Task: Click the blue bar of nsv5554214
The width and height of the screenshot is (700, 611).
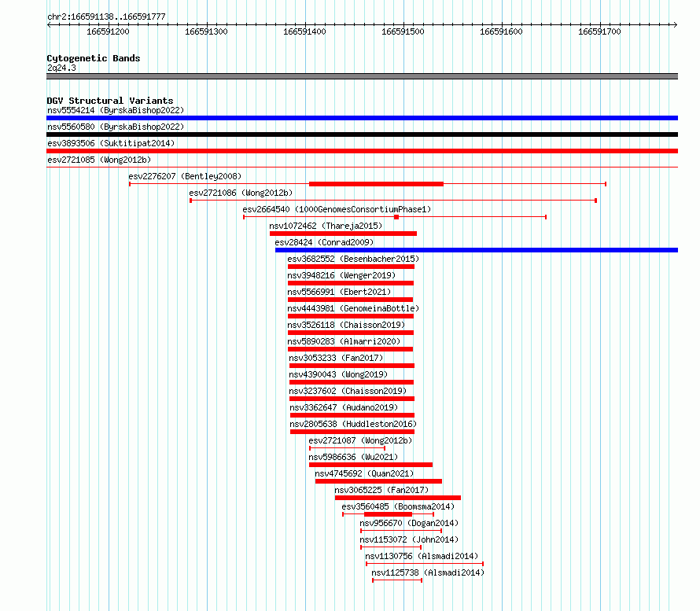Action: point(362,118)
